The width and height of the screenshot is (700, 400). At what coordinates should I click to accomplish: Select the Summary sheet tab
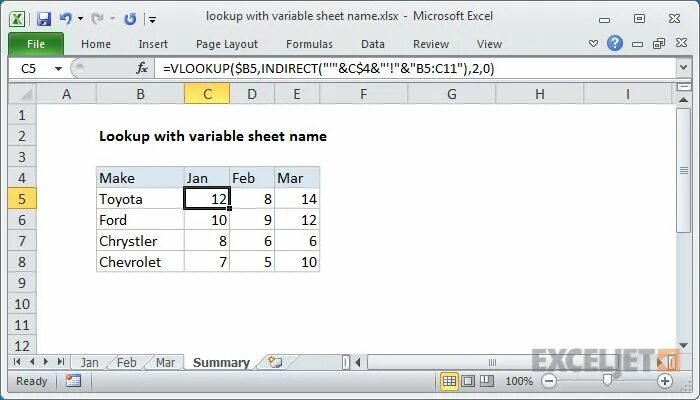221,362
